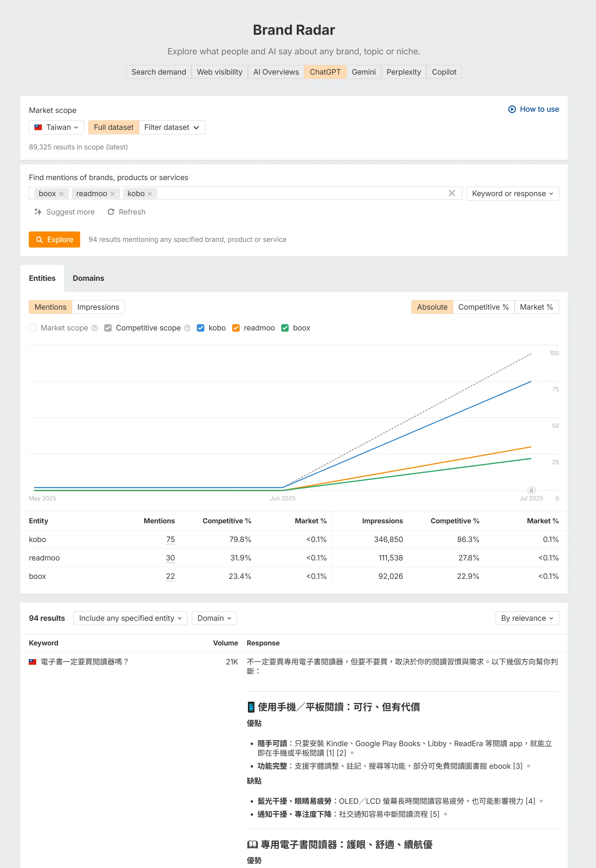Switch to the Perplexity tab
This screenshot has width=596, height=868.
pyautogui.click(x=403, y=72)
